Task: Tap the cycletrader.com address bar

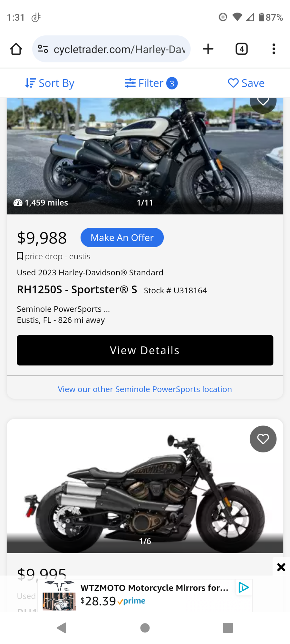Action: (x=119, y=49)
